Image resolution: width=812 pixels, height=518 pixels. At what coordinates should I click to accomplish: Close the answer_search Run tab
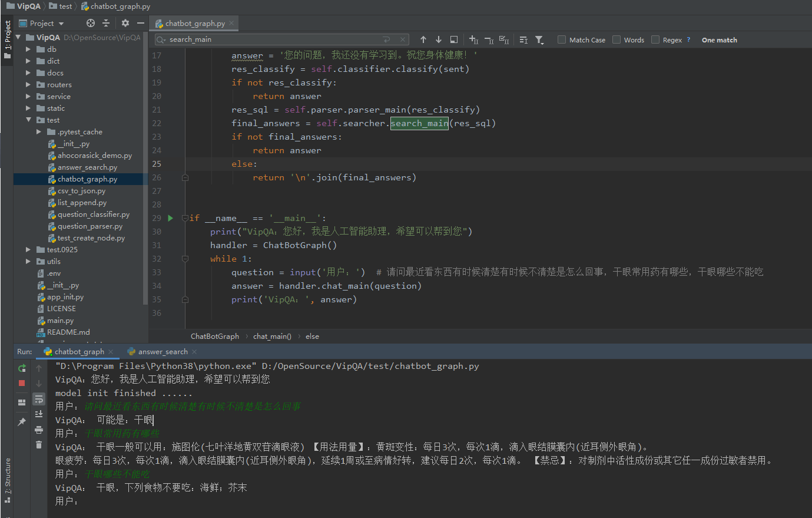click(194, 352)
